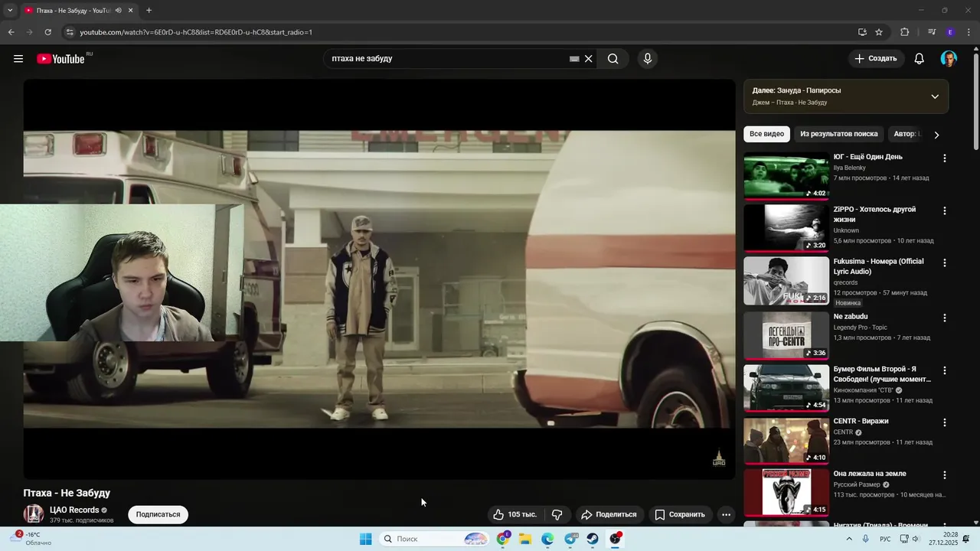Screen dimensions: 980x551
Task: Select the Птаха - Не Забуду browser tab
Action: pos(72,11)
